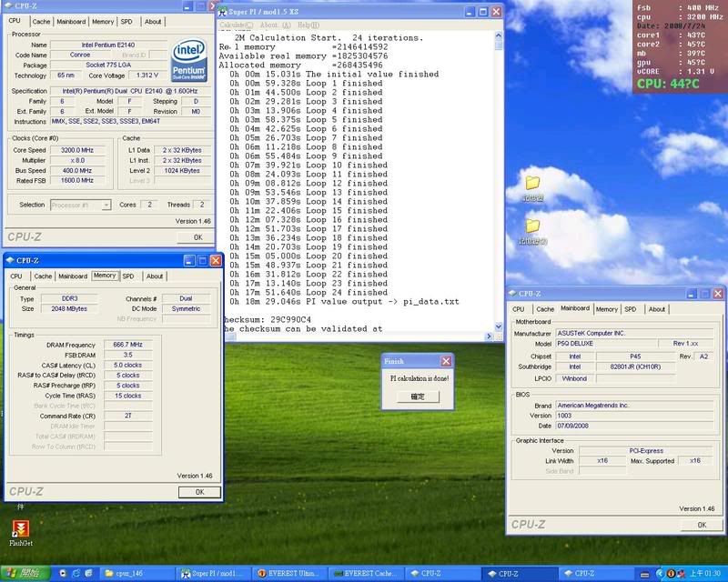Select CPU tab in the CPU-Z motherboard window
The image size is (728, 582).
point(518,309)
